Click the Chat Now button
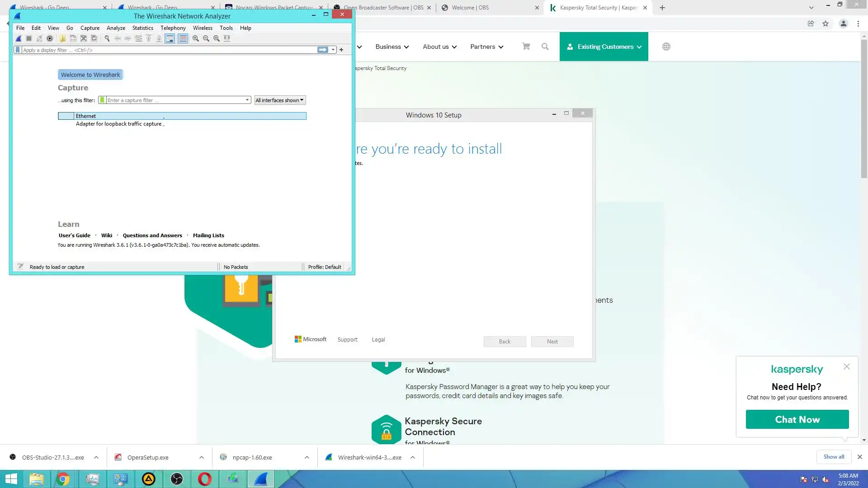 tap(797, 420)
